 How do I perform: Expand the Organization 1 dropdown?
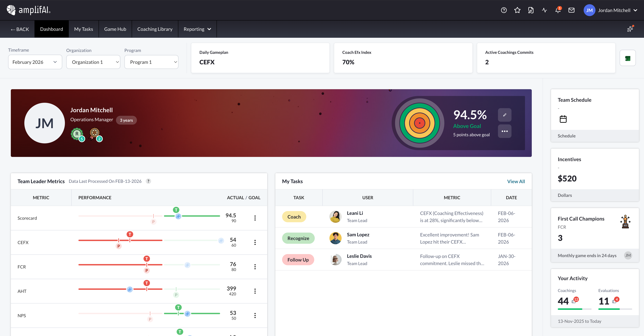pos(93,62)
